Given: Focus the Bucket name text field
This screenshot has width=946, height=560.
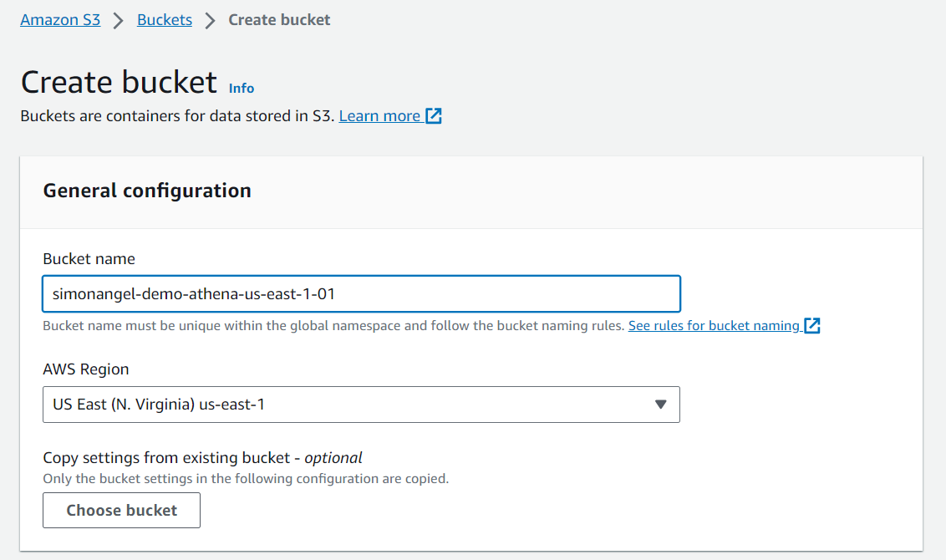Looking at the screenshot, I should pyautogui.click(x=361, y=294).
